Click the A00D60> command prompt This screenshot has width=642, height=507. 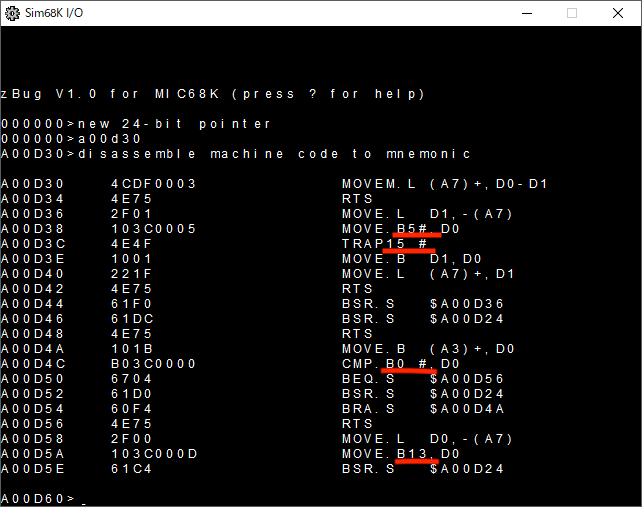coord(38,499)
